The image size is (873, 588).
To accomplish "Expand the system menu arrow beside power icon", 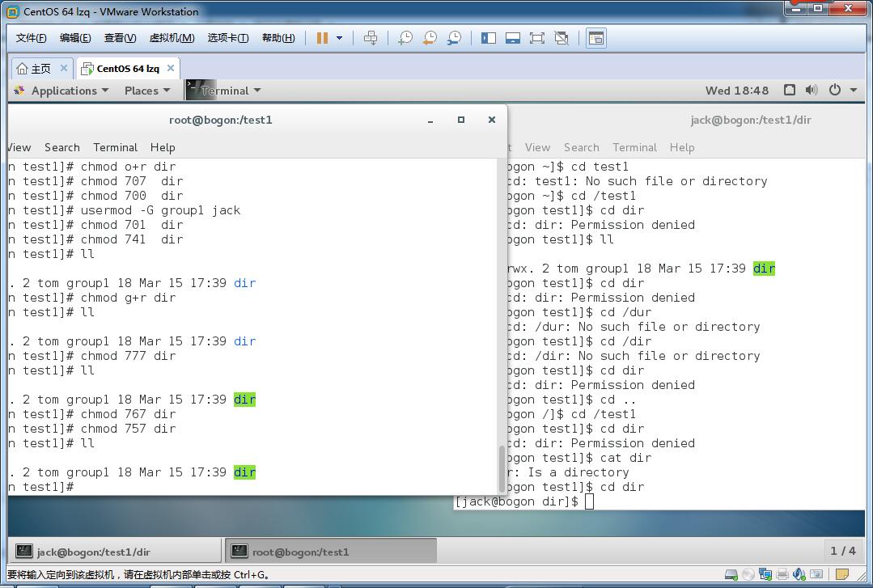I will coord(853,90).
